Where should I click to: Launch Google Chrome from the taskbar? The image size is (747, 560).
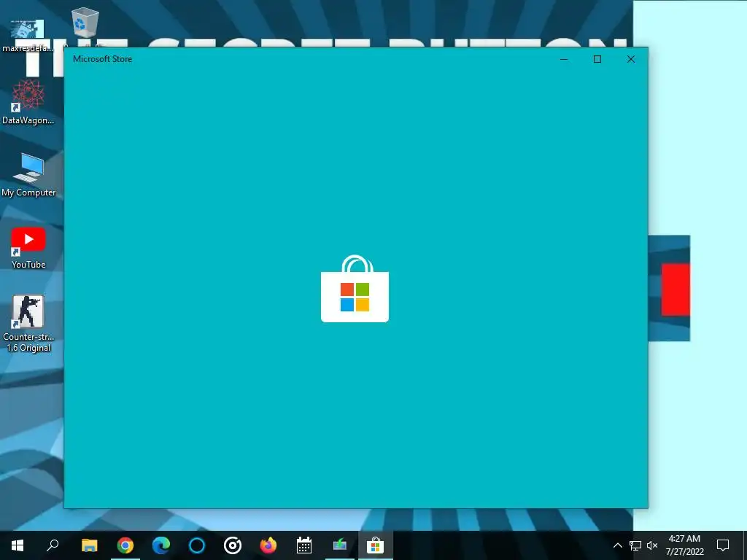(125, 545)
